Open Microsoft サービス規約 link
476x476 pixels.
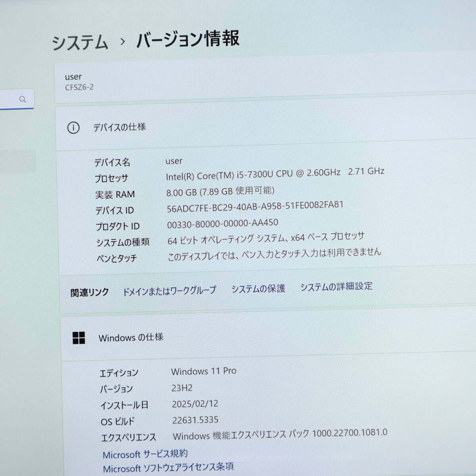pyautogui.click(x=145, y=454)
